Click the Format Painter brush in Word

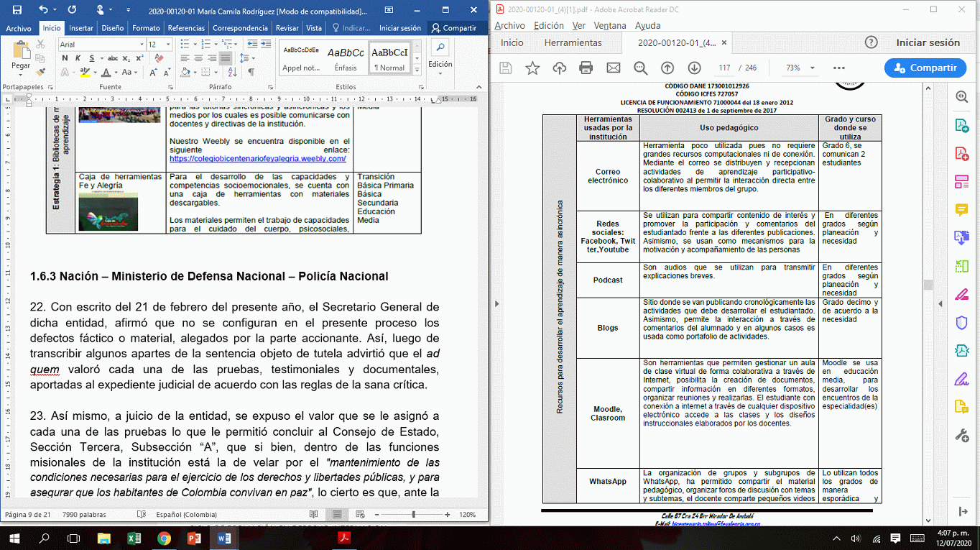pyautogui.click(x=41, y=72)
